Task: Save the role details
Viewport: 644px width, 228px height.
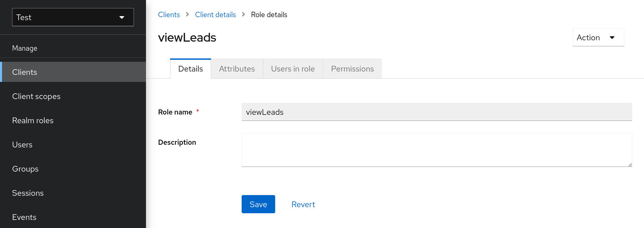Action: click(x=258, y=204)
